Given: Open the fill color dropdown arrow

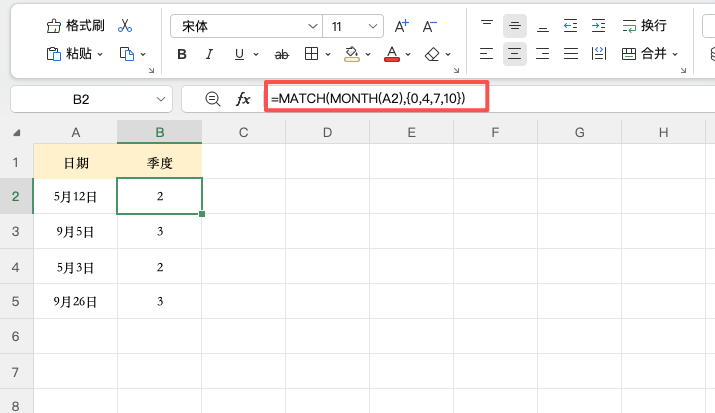Looking at the screenshot, I should click(368, 55).
